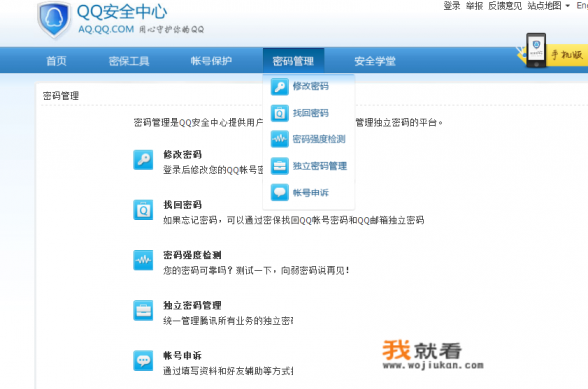588x389 pixels.
Task: Click the 手机版 yellow banner button
Action: [567, 55]
